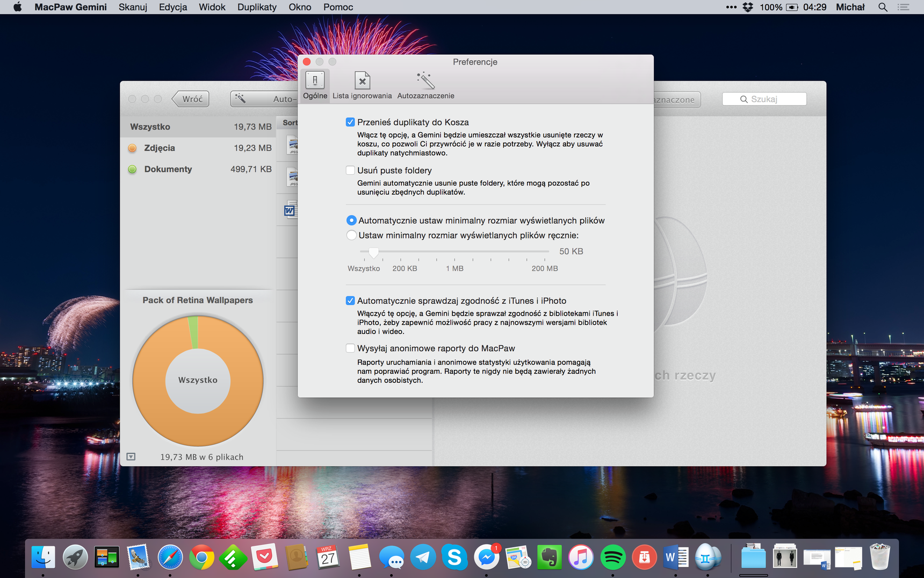Open Safari from the dock
Screen dimensions: 924x578
coord(170,558)
